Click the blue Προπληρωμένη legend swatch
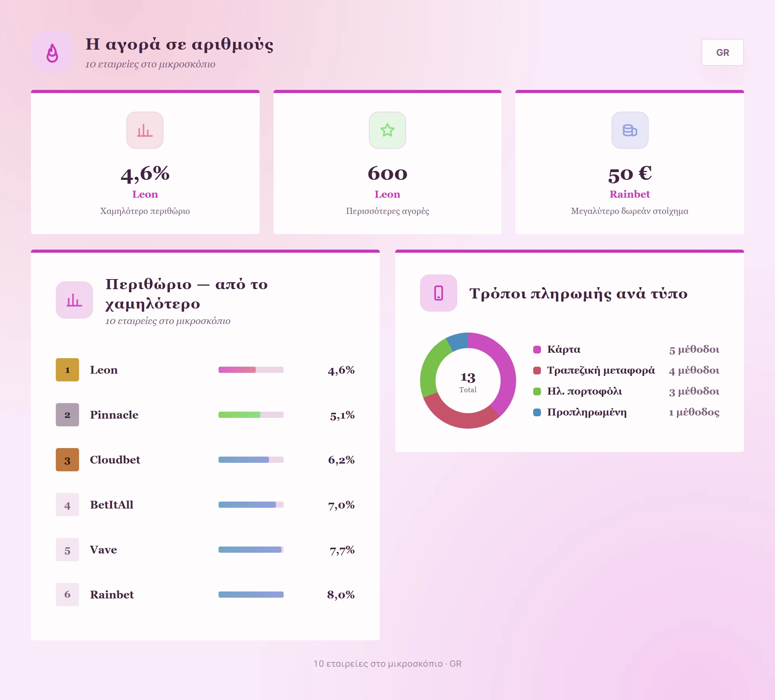 [x=537, y=412]
